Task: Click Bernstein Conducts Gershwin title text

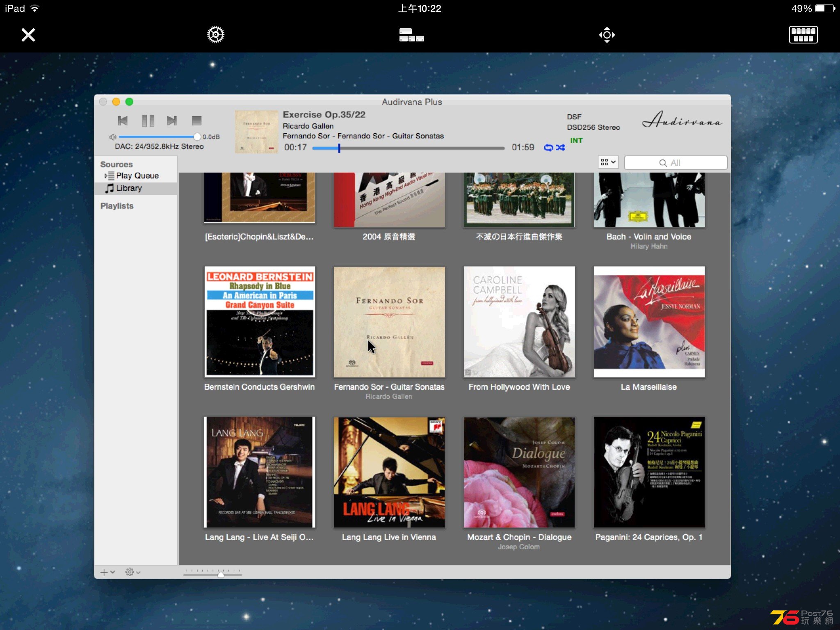Action: point(259,387)
